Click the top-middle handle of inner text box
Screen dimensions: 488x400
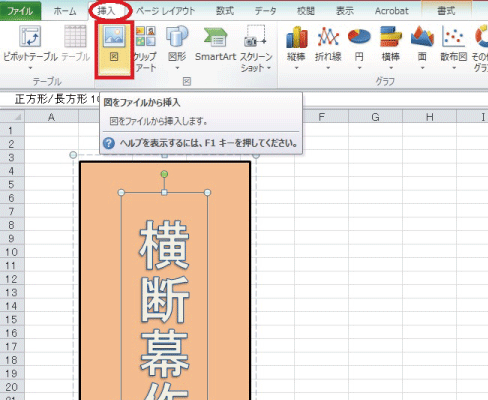(x=164, y=192)
